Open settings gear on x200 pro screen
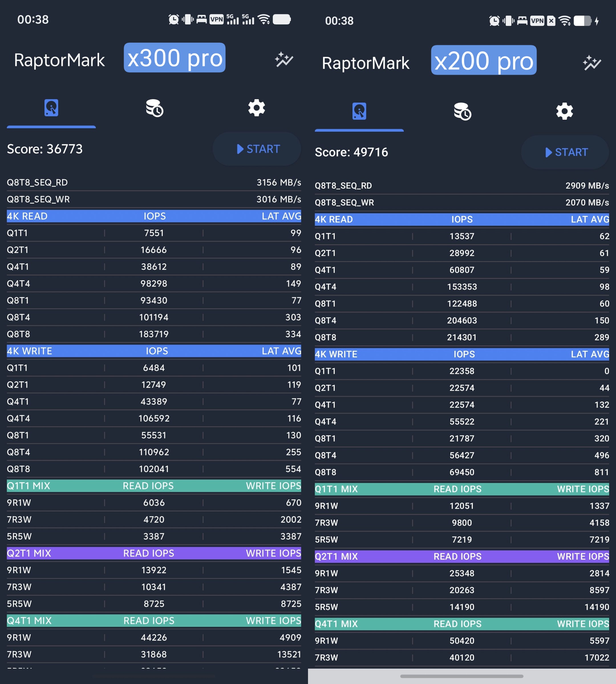 pyautogui.click(x=565, y=111)
